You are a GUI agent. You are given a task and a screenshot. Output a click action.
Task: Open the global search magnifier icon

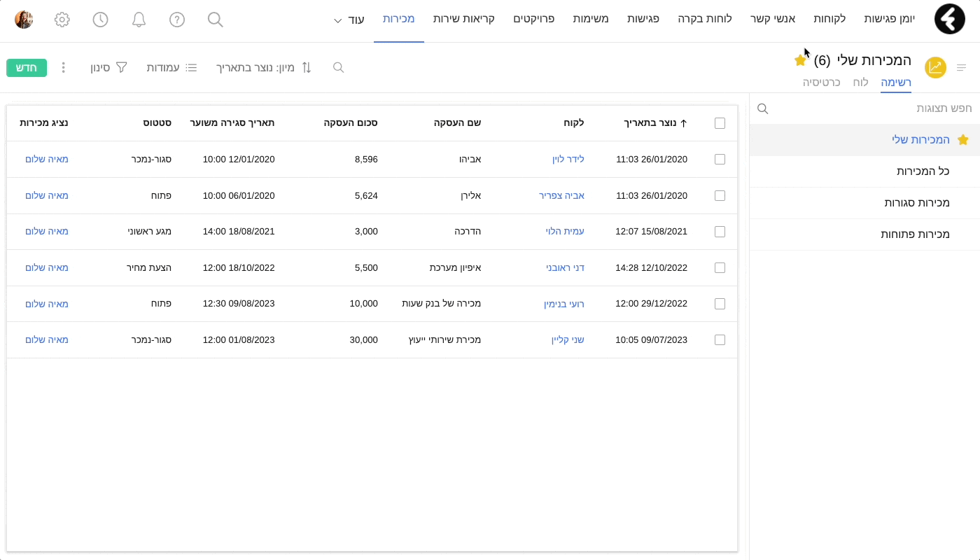click(216, 20)
